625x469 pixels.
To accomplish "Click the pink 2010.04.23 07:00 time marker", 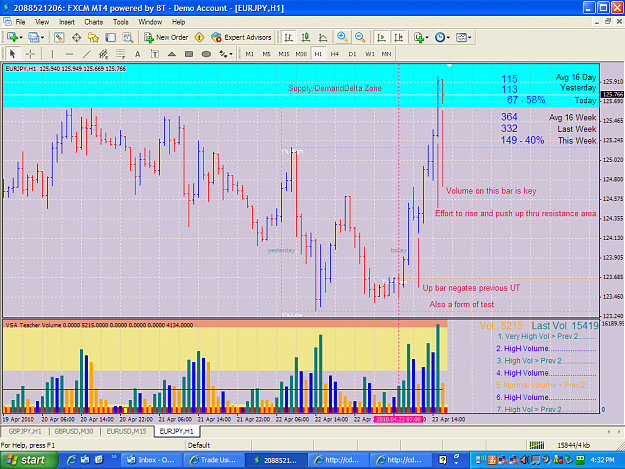I will 398,419.
